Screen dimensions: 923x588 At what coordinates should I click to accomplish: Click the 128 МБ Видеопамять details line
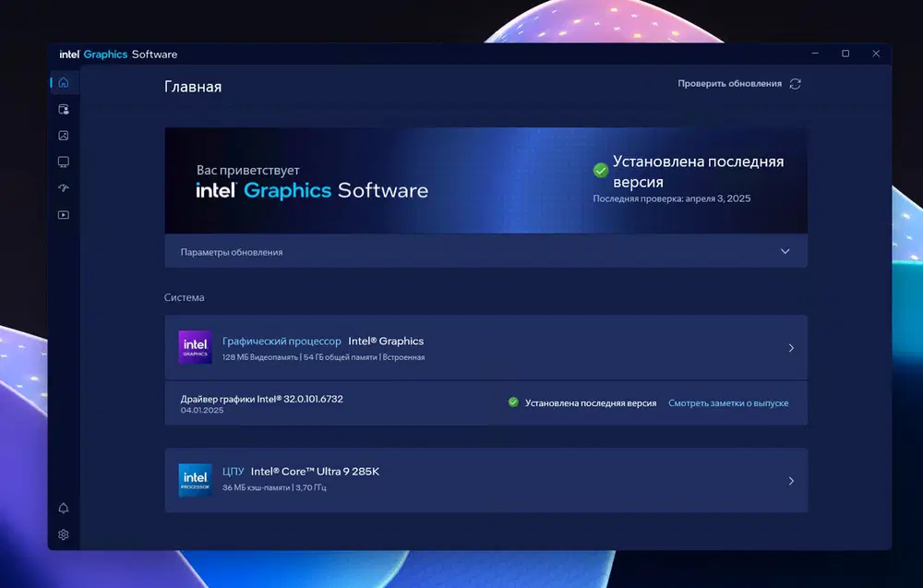coord(323,357)
